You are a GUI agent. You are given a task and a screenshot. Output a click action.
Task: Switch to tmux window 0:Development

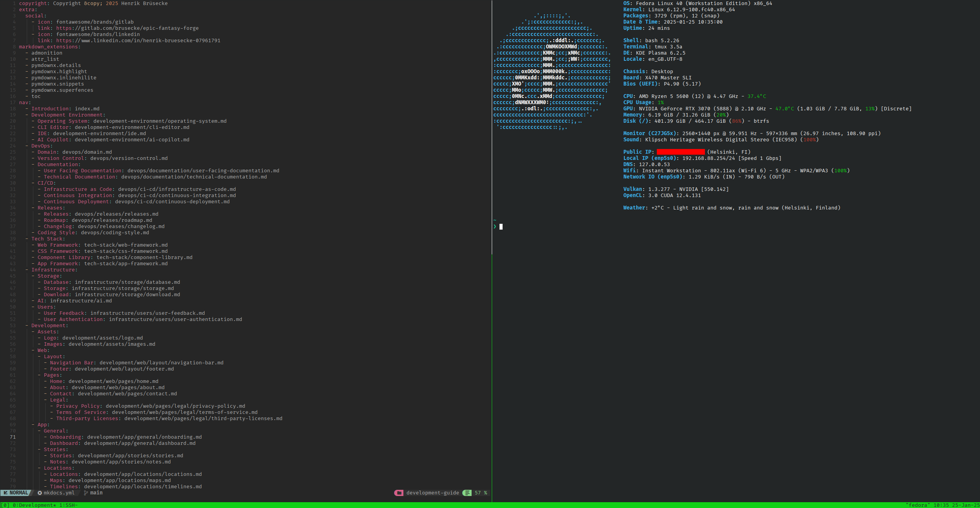(x=34, y=505)
